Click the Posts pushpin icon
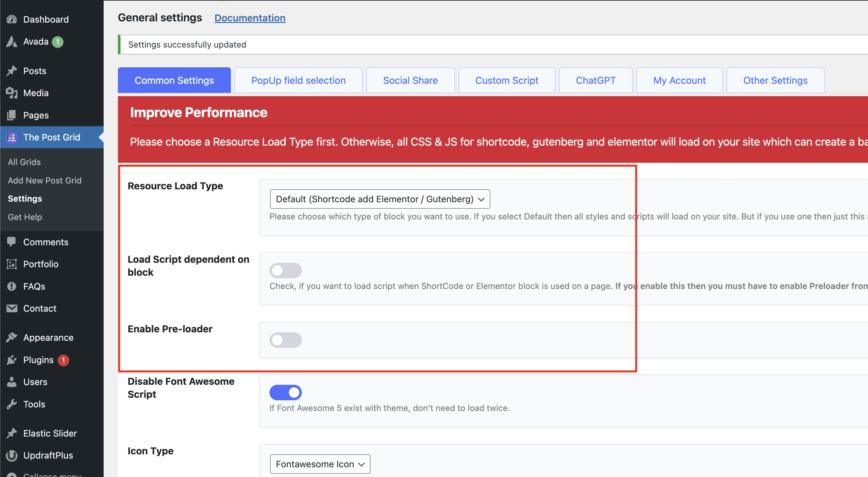Screen dimensions: 868x477 point(12,71)
